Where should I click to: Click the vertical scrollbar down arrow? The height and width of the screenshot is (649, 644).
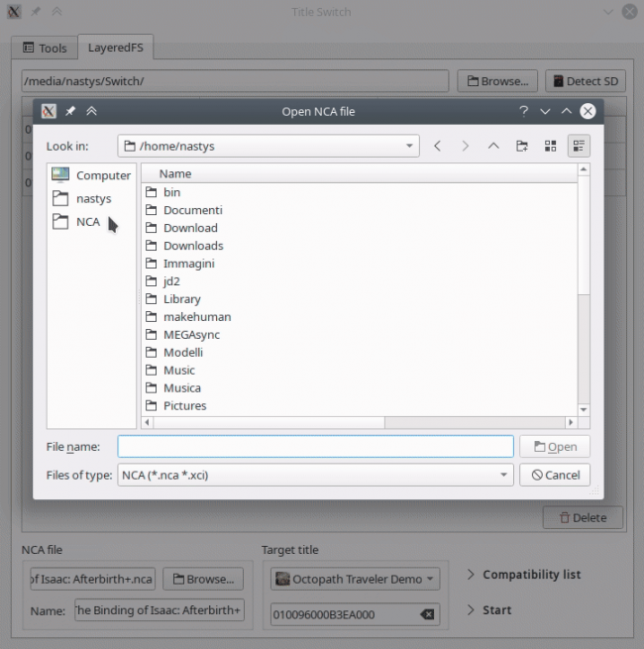tap(584, 409)
